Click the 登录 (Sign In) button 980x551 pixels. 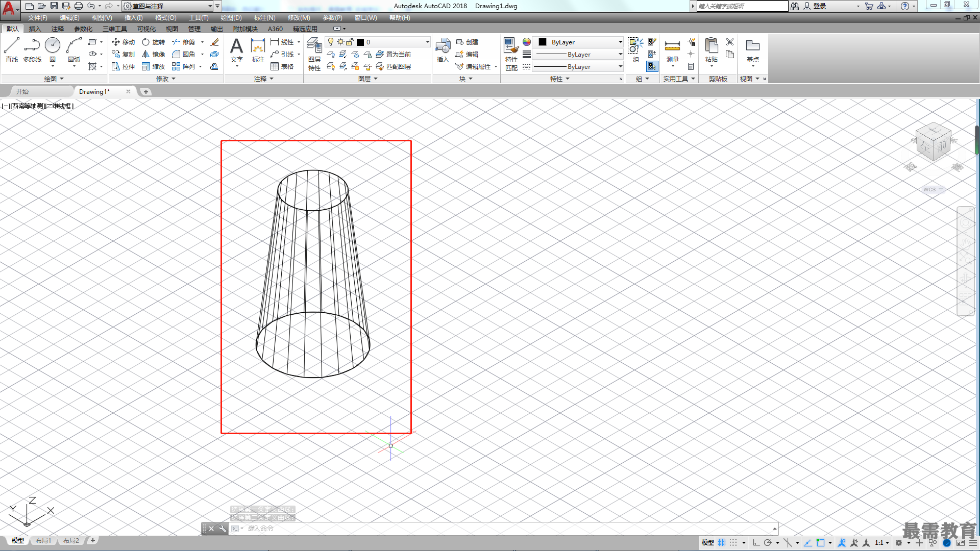[x=815, y=6]
